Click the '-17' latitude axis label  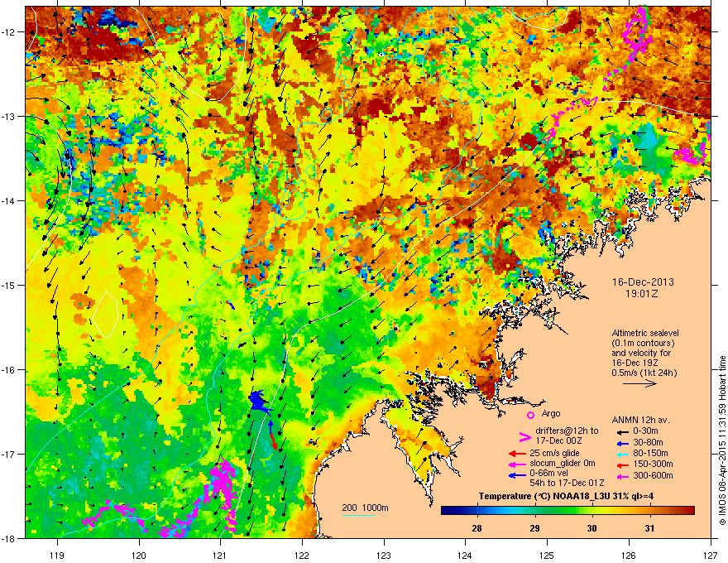(10, 454)
